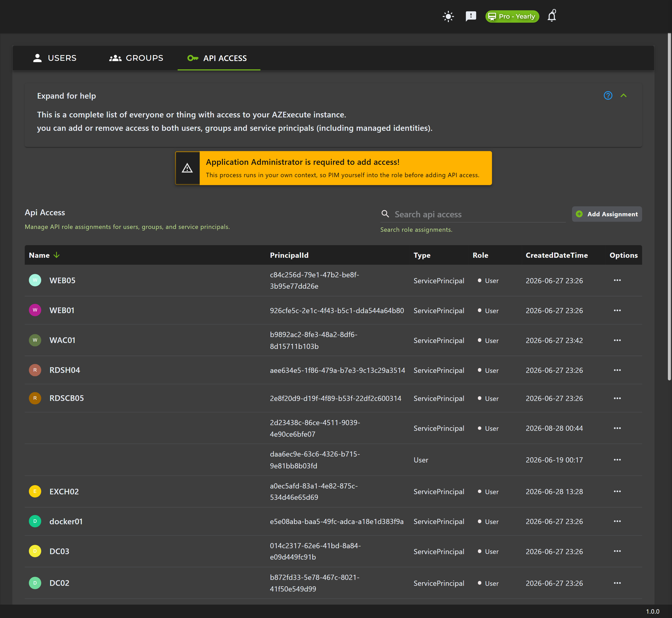
Task: Sort by the Role column header
Action: [480, 255]
